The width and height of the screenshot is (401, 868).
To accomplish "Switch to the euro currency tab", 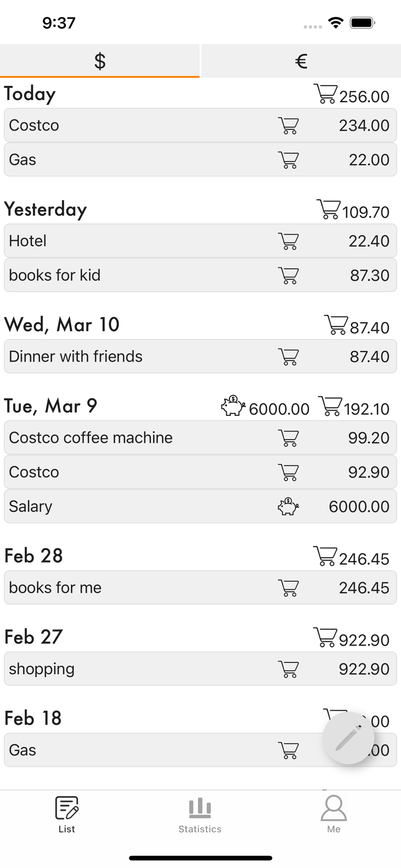I will click(x=301, y=61).
